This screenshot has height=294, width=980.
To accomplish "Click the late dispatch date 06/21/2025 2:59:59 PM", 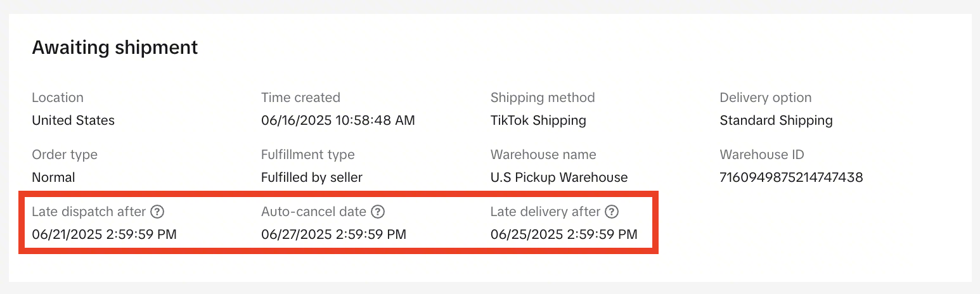I will tap(104, 234).
